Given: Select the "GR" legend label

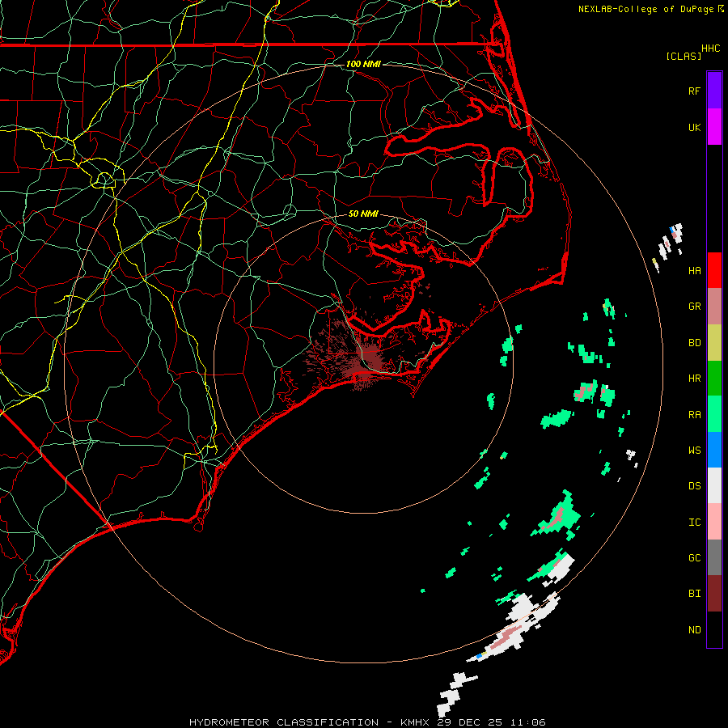Looking at the screenshot, I should pyautogui.click(x=694, y=307).
